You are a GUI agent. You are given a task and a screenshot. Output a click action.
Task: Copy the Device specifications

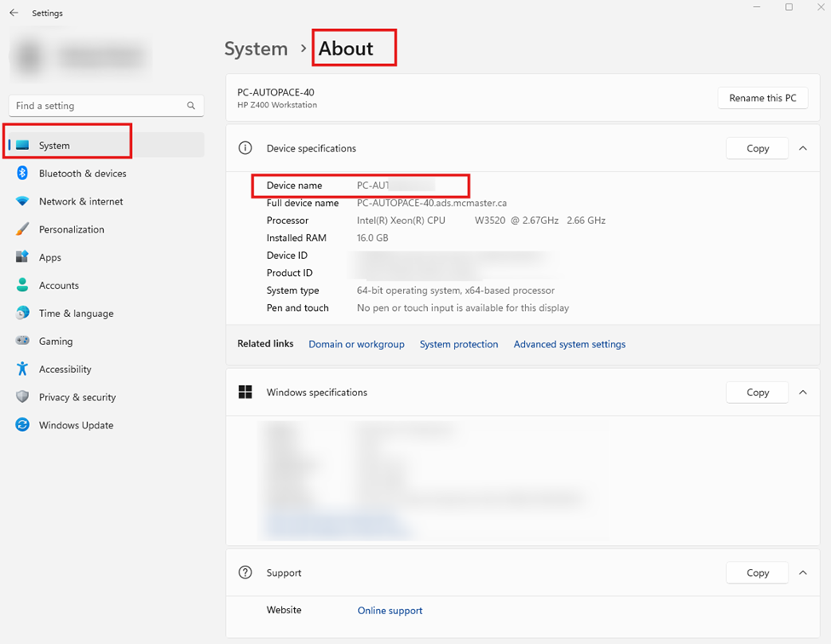pos(757,148)
